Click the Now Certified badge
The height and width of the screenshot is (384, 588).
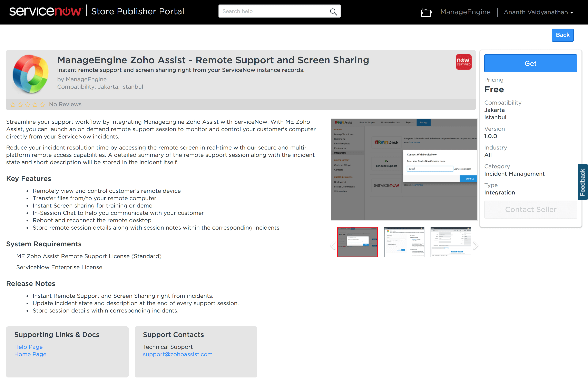pyautogui.click(x=463, y=62)
